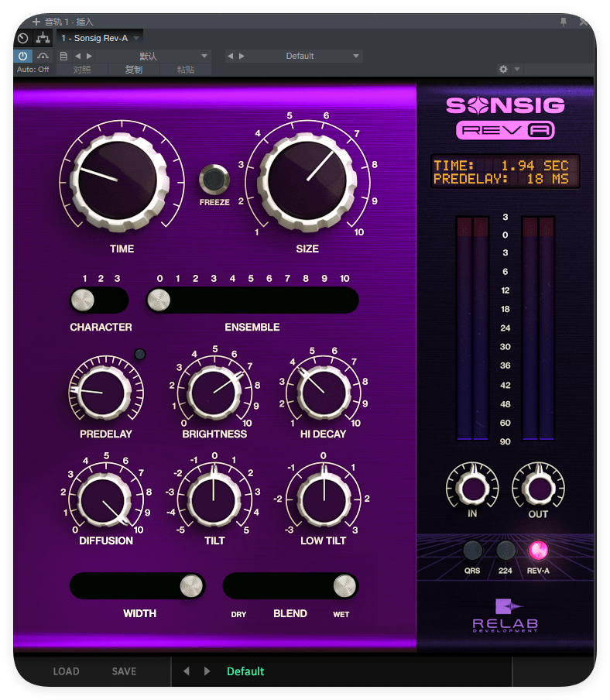Click the PREDELAY knob
Image resolution: width=610 pixels, height=700 pixels.
pyautogui.click(x=104, y=393)
